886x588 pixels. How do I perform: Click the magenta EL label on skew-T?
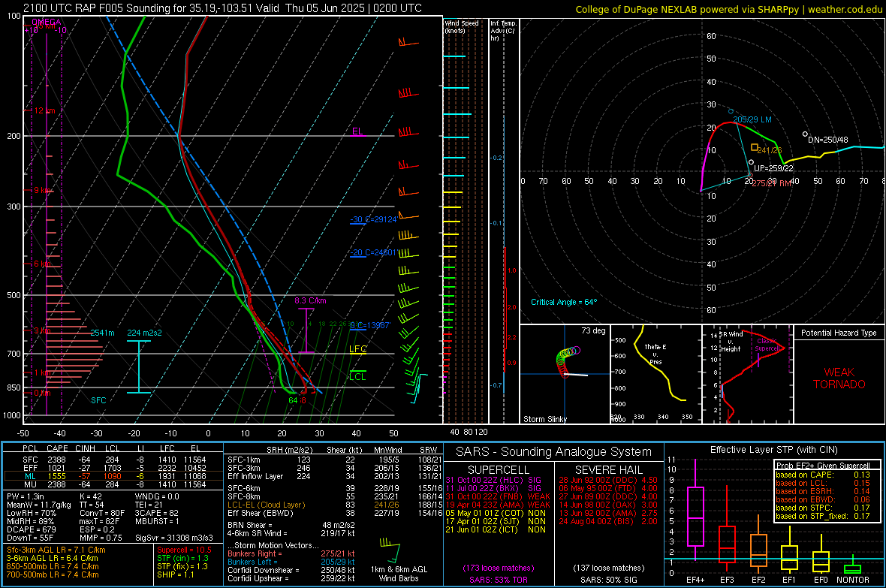click(357, 131)
